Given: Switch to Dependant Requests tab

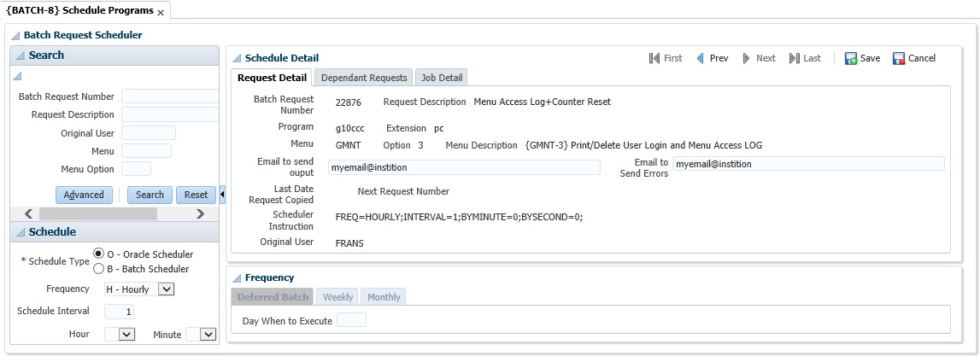Looking at the screenshot, I should coord(364,78).
